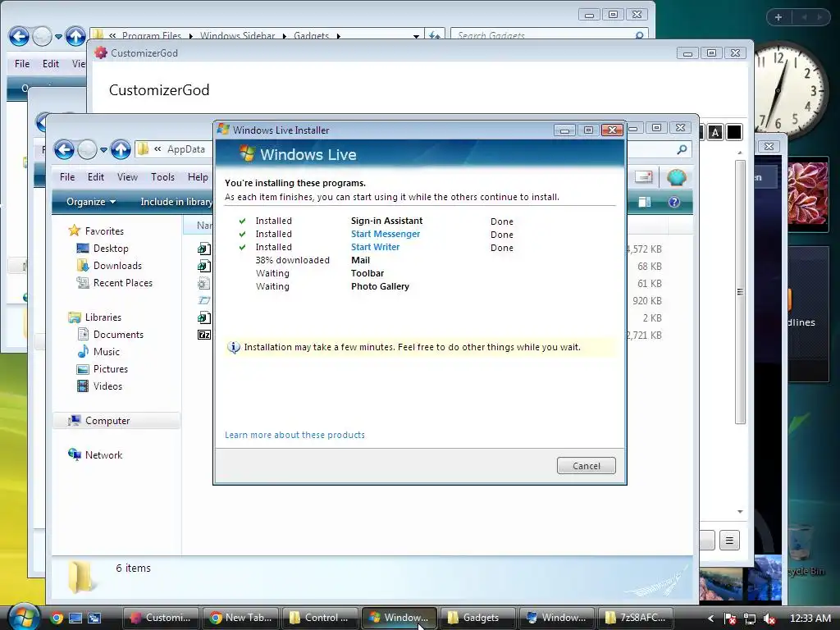Click the information icon beside installation notice
The width and height of the screenshot is (840, 630).
click(x=234, y=347)
